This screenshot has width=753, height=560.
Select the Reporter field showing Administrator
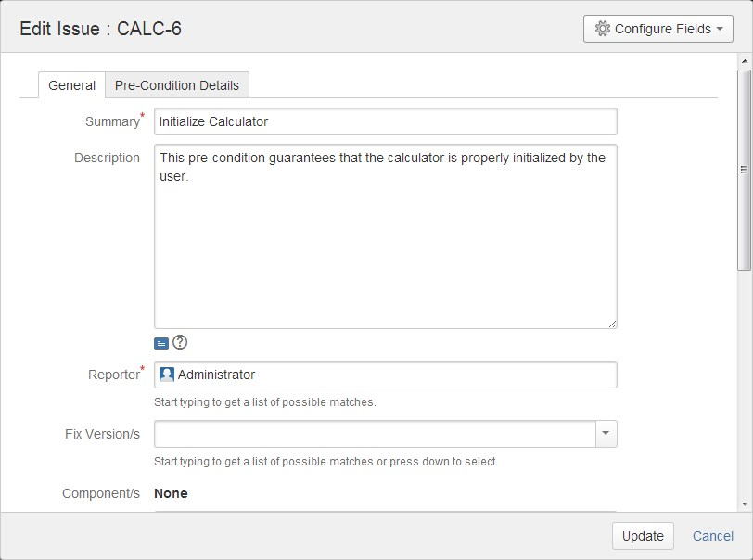[385, 375]
